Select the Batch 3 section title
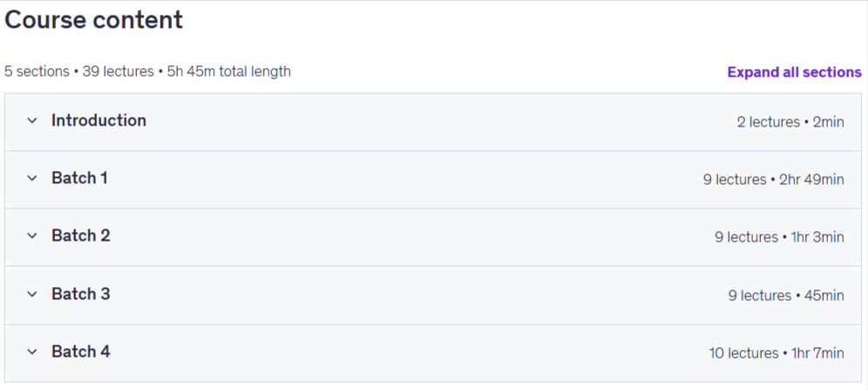This screenshot has height=390, width=868. coord(81,294)
